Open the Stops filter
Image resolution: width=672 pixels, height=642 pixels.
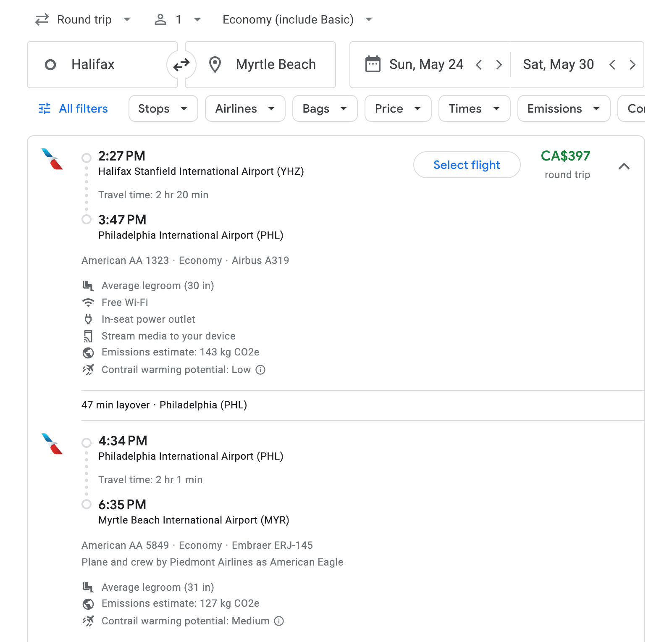coord(163,109)
